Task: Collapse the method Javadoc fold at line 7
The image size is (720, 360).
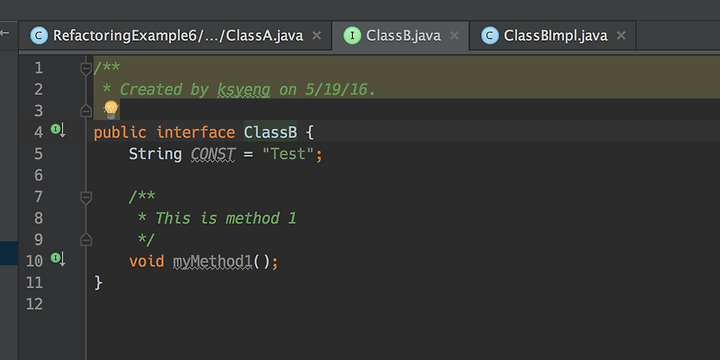Action: (86, 197)
